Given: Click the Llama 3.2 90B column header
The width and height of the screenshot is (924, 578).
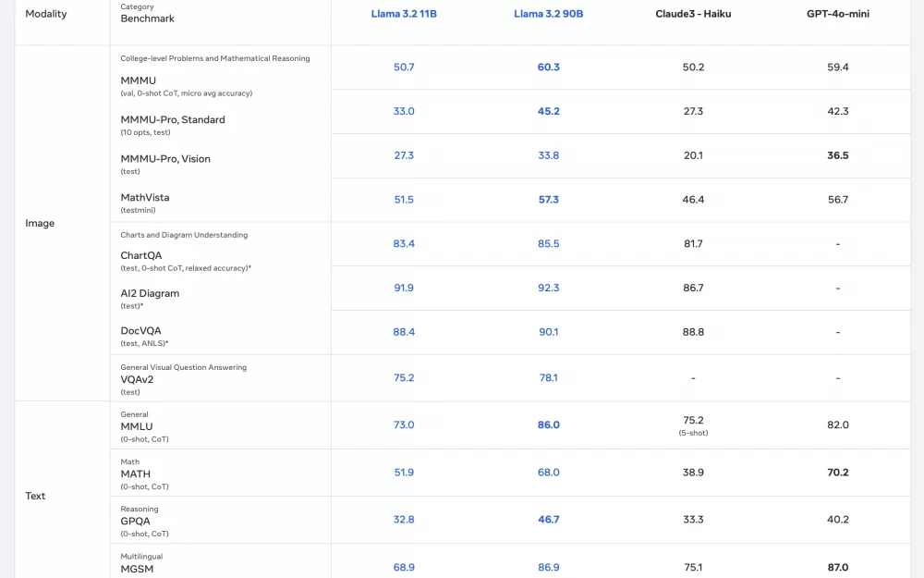Looking at the screenshot, I should click(x=549, y=14).
